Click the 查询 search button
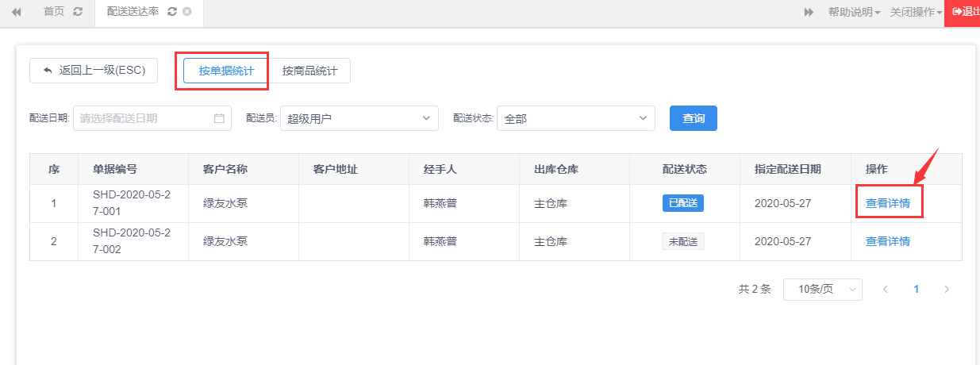The width and height of the screenshot is (980, 365). 694,118
